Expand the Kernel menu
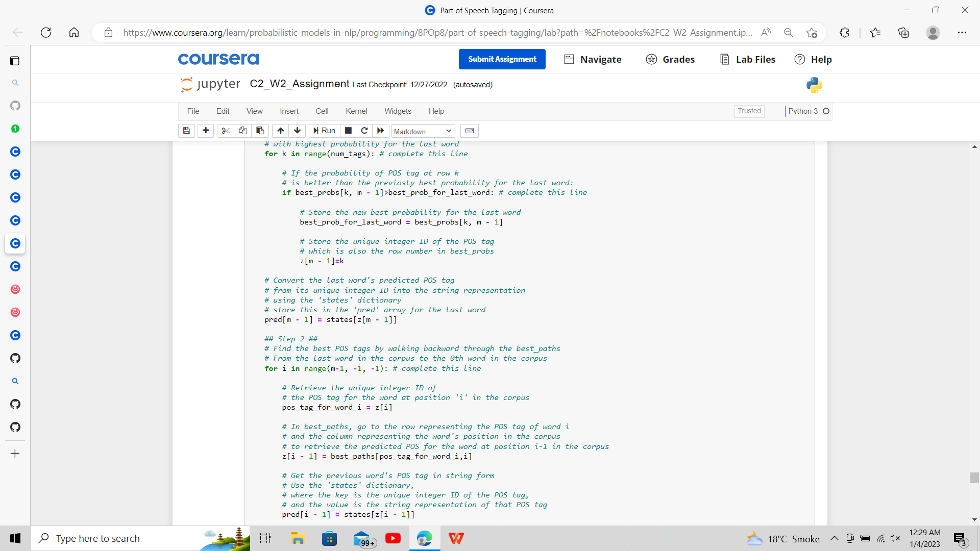 coord(356,111)
